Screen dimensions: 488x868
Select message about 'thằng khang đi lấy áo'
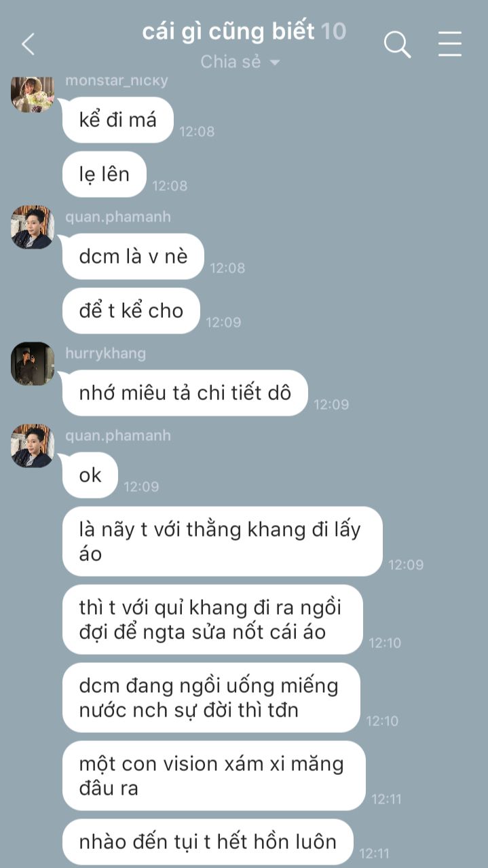223,541
